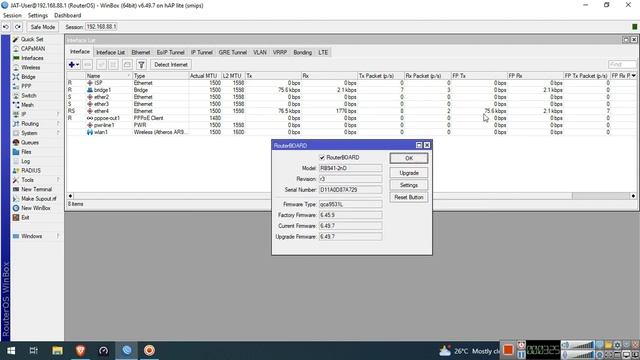Switch to the GRE Tunnel tab
Viewport: 640px width, 360px height.
(x=233, y=53)
